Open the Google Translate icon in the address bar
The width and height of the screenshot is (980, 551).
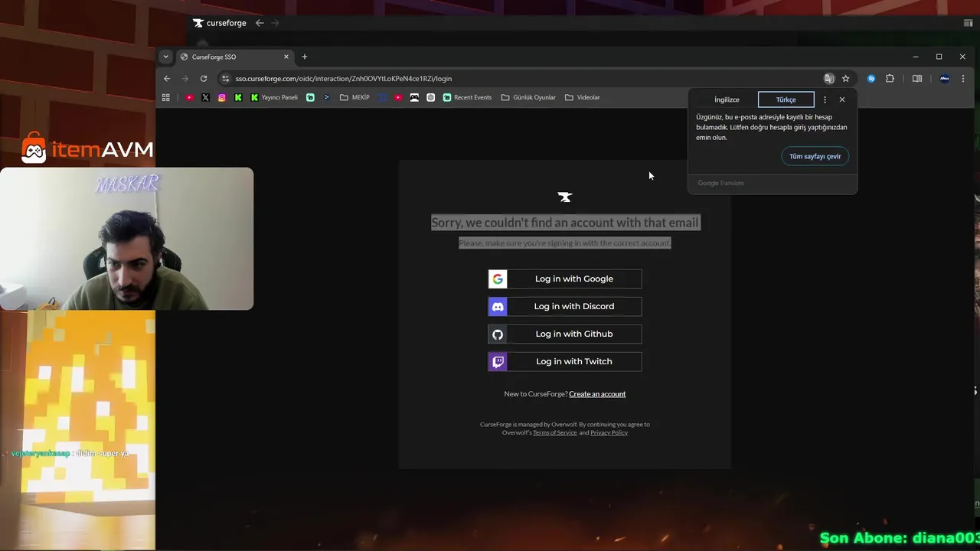click(828, 79)
